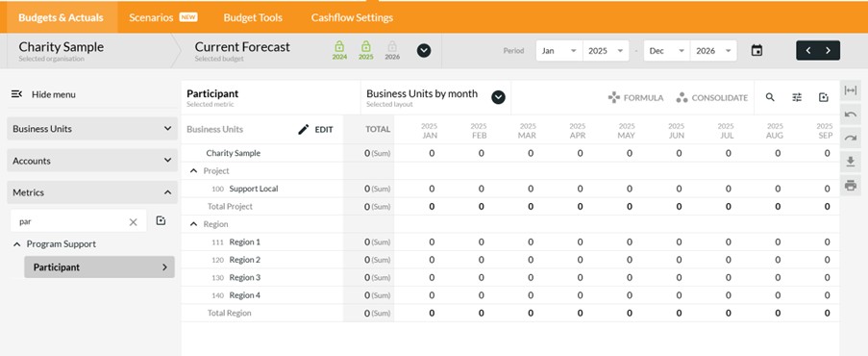Click the Hide menu icon
Viewport: 868px width, 356px height.
coord(16,94)
